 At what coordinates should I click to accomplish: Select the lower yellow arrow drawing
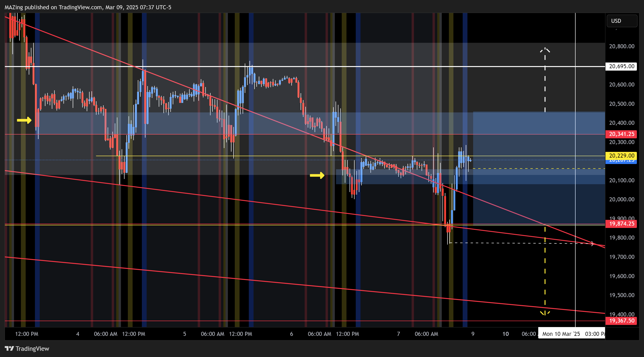[317, 175]
